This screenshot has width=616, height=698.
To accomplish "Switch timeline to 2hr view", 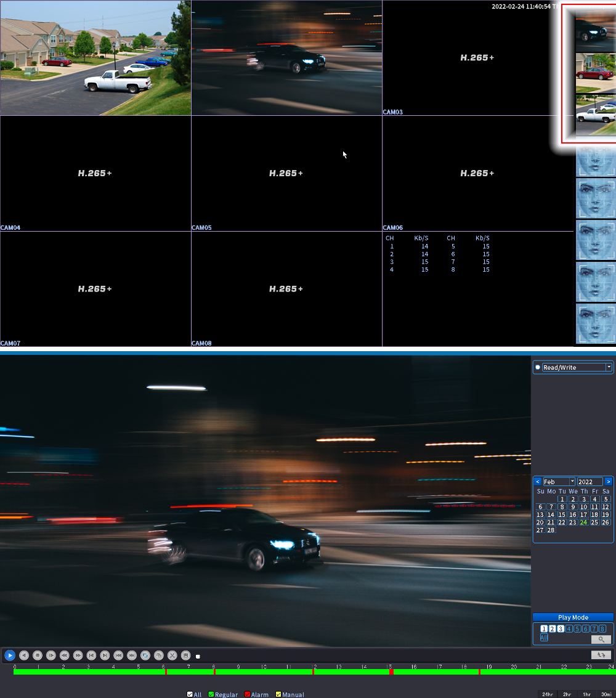I will tap(567, 694).
